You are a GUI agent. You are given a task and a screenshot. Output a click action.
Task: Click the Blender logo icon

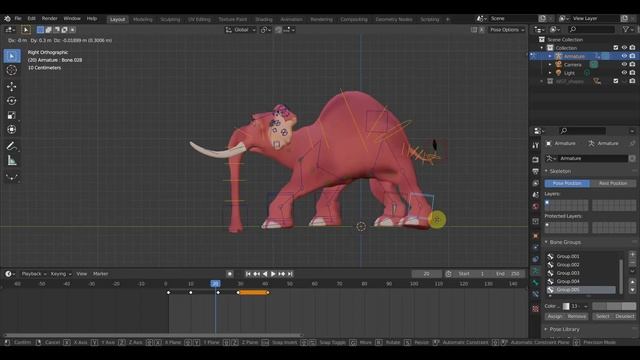coord(7,19)
